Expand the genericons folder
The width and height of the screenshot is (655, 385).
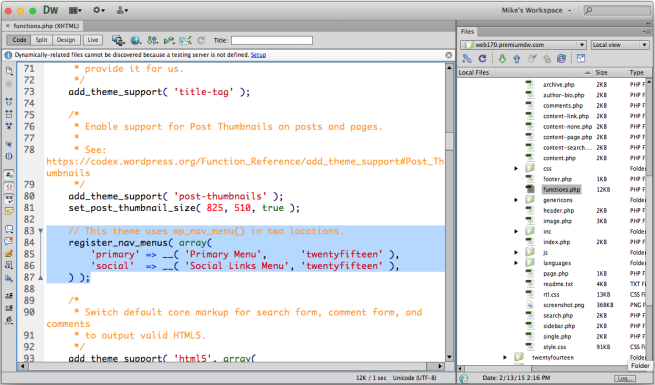(x=516, y=200)
